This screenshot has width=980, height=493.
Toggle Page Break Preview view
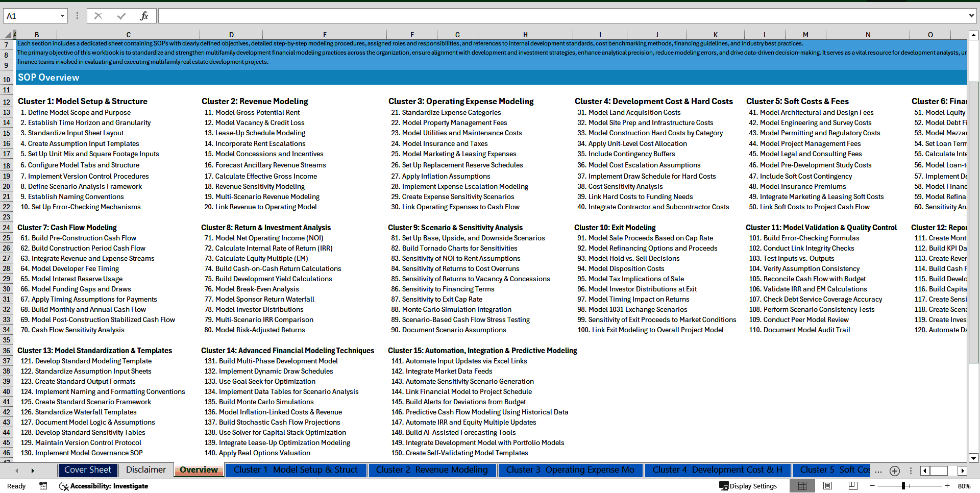point(853,486)
